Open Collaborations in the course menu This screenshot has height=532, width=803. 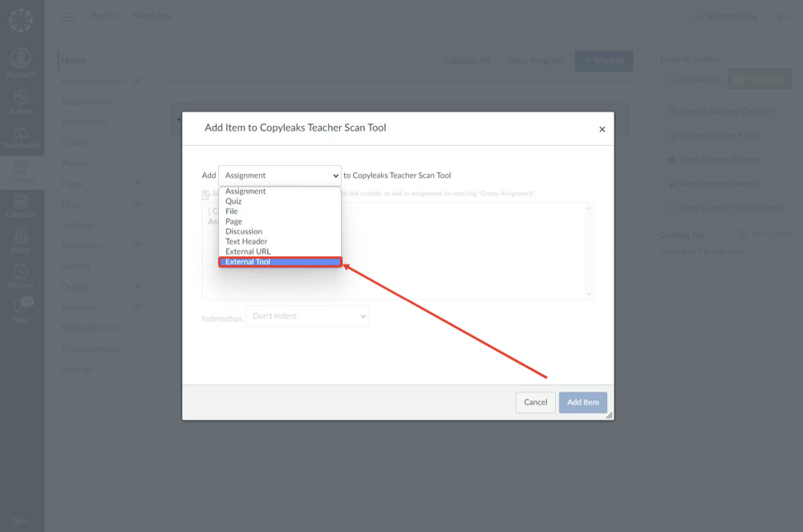pyautogui.click(x=90, y=349)
